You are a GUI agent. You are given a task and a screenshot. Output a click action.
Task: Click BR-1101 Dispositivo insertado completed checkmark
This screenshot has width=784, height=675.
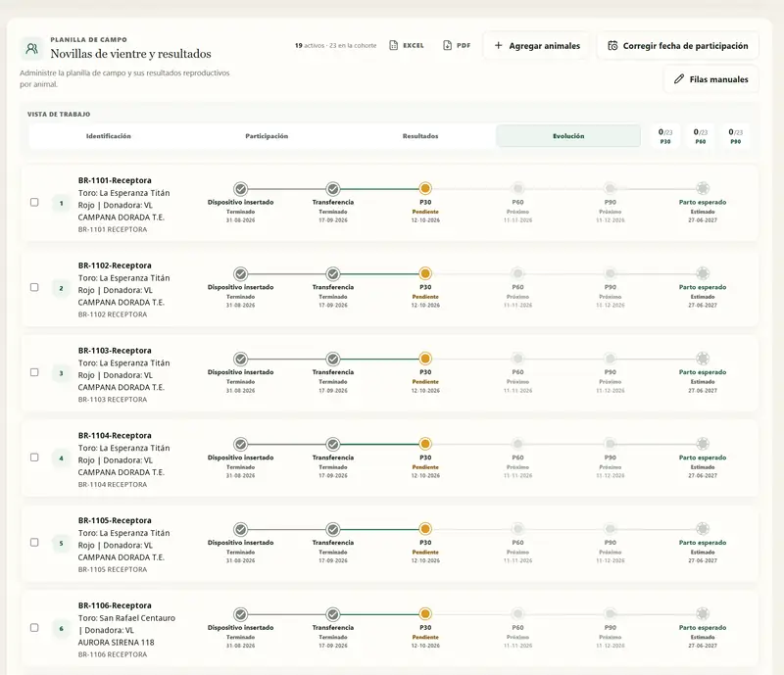point(240,189)
